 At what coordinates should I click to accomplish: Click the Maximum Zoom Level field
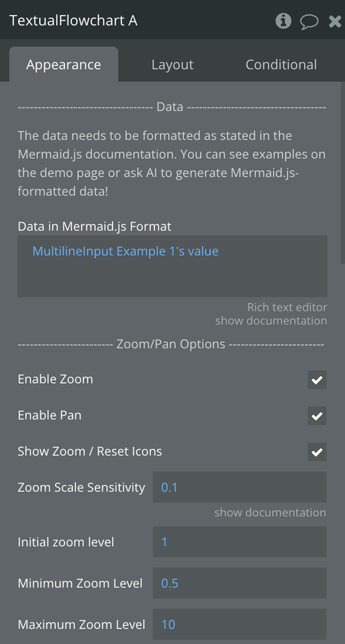[240, 624]
